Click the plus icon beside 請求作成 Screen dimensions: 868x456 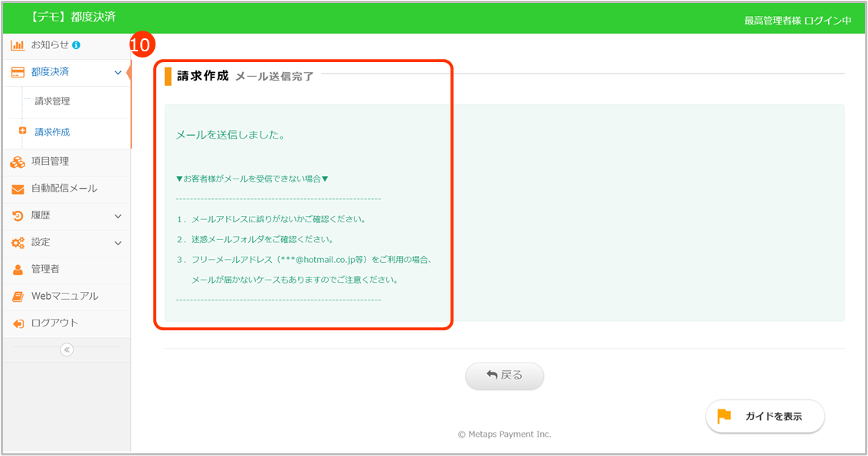(22, 131)
